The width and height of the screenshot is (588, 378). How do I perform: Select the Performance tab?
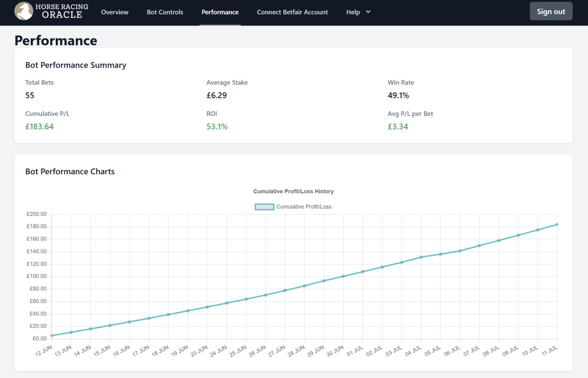click(x=220, y=12)
